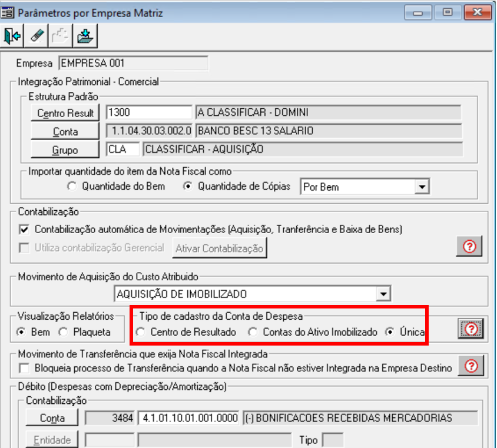The image size is (497, 448).
Task: Click the empty Entidade code field
Action: coord(110,440)
